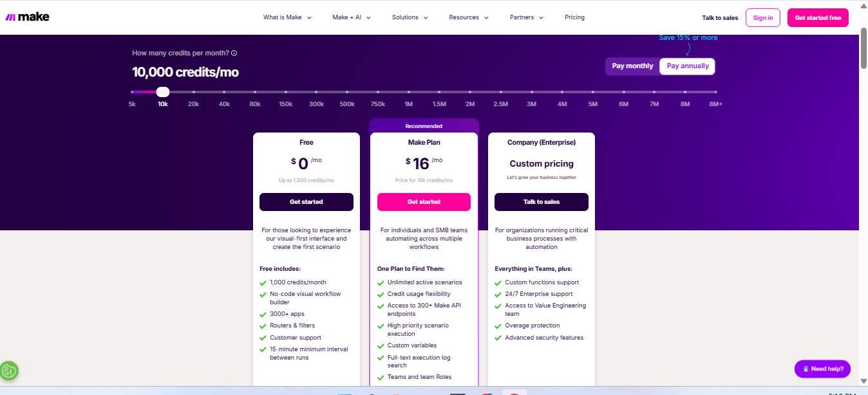This screenshot has height=395, width=868.
Task: Click Talk to sales on Enterprise card
Action: tap(542, 202)
